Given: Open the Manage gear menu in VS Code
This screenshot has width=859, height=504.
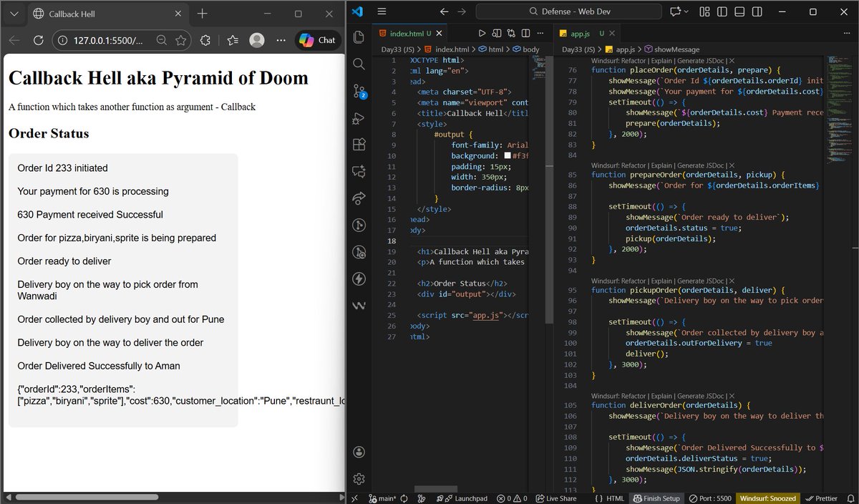Looking at the screenshot, I should [x=359, y=478].
